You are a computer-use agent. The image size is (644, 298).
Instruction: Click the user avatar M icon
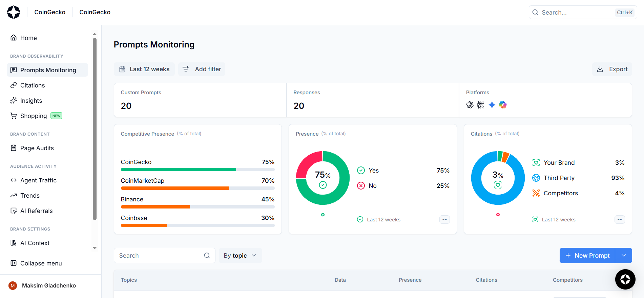[13, 286]
